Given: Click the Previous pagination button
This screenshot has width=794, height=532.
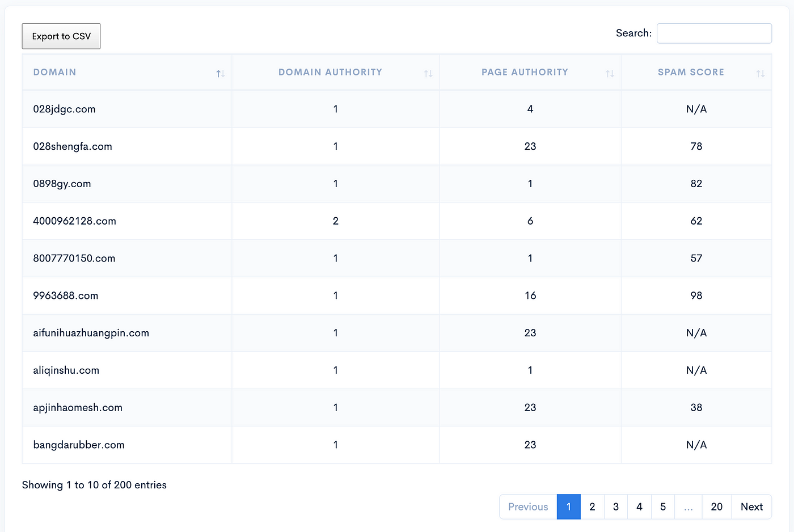Looking at the screenshot, I should point(528,506).
